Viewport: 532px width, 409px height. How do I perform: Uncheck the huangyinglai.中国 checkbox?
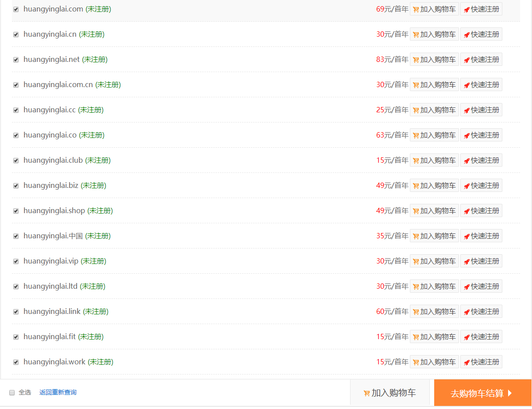point(16,236)
